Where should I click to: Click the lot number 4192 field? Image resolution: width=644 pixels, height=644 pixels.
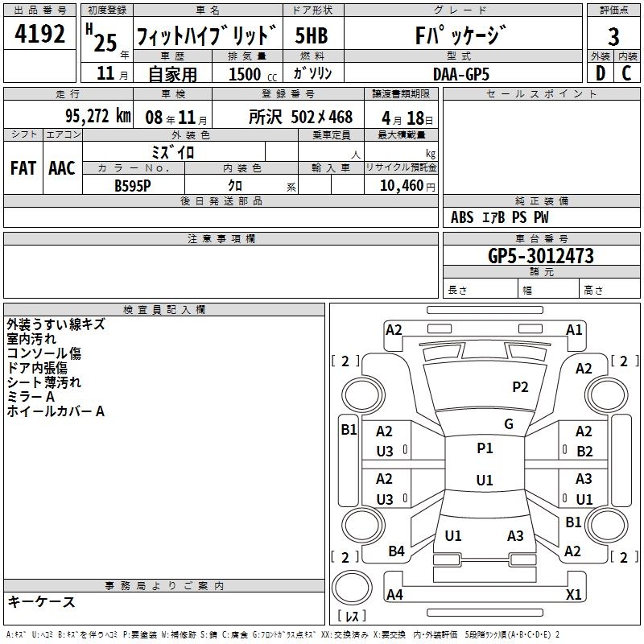[41, 35]
